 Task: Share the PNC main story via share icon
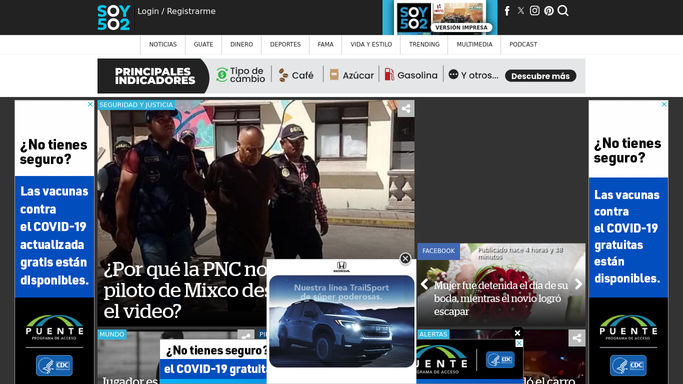tap(406, 109)
